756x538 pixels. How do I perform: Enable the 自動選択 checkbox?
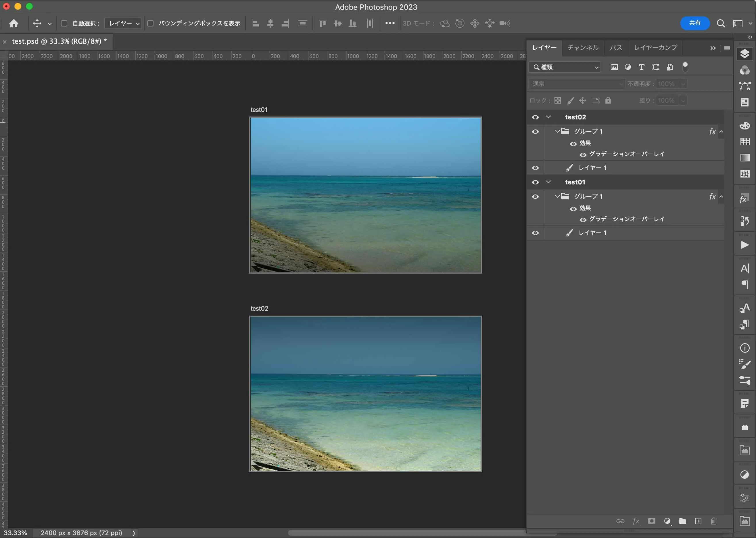pyautogui.click(x=64, y=23)
